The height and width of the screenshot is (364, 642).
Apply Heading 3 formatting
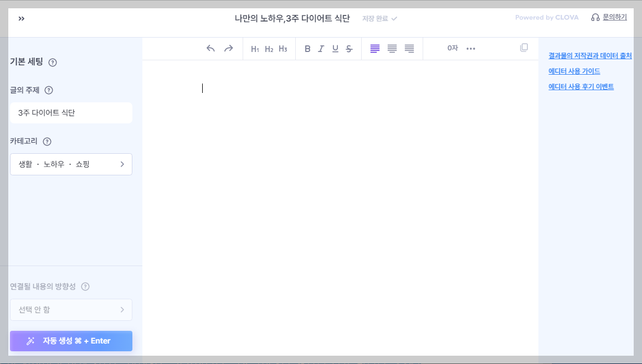point(283,49)
